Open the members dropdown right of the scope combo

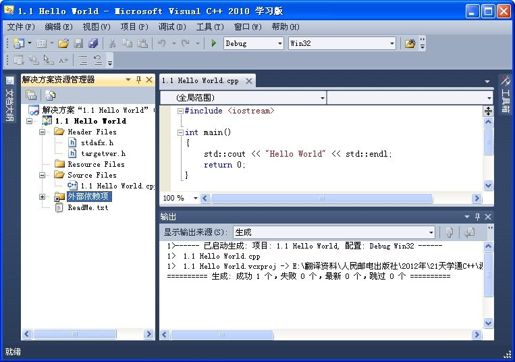(x=489, y=98)
